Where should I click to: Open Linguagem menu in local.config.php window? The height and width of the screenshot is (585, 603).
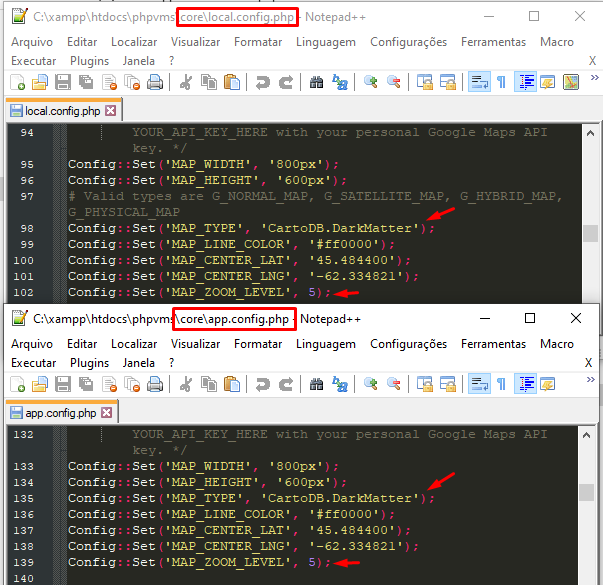(326, 42)
